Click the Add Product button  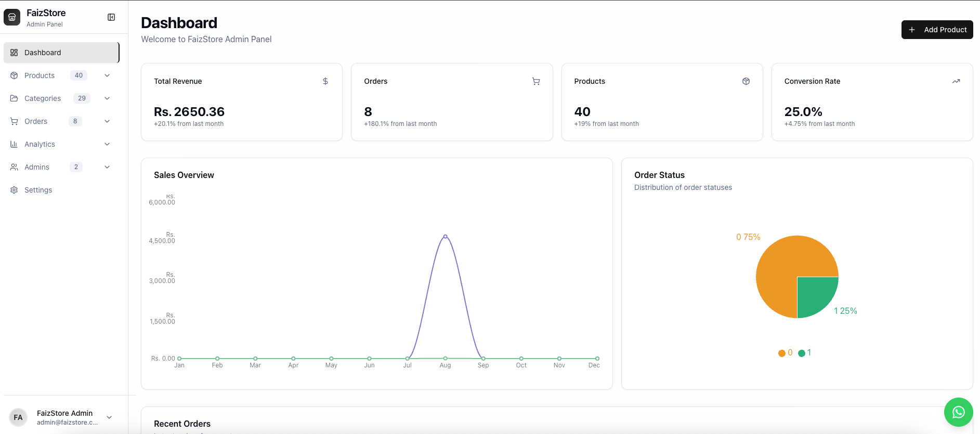tap(937, 30)
